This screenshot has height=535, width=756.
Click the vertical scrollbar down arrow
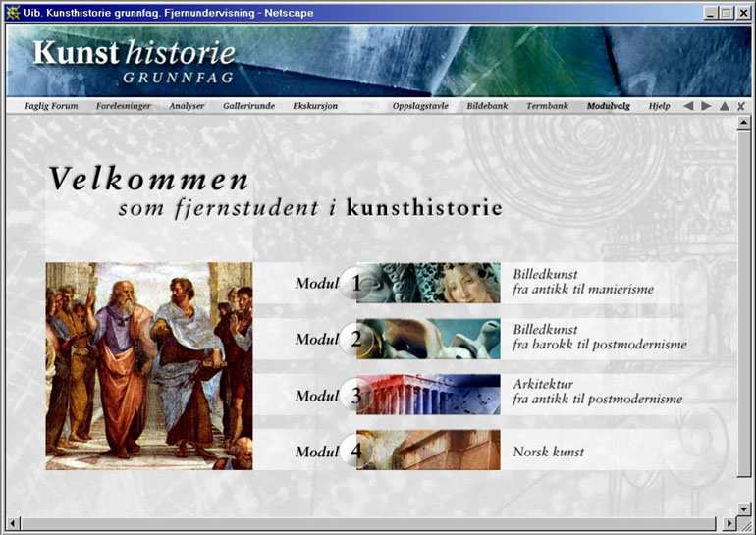point(744,508)
